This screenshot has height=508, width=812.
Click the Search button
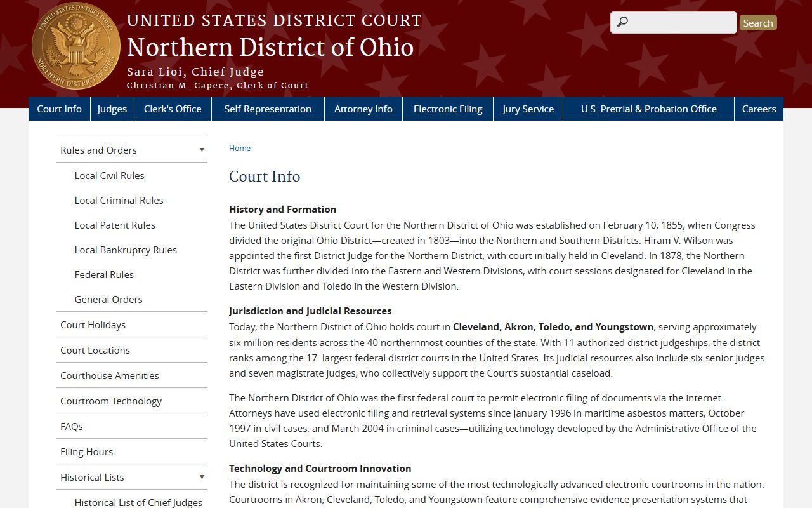758,23
